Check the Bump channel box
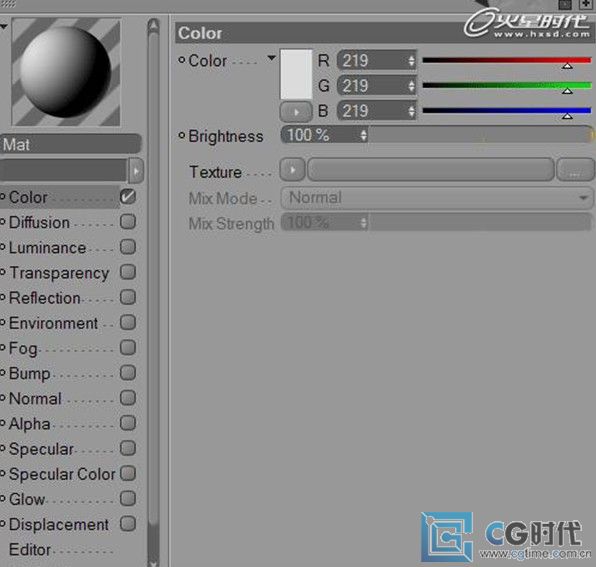 tap(128, 373)
